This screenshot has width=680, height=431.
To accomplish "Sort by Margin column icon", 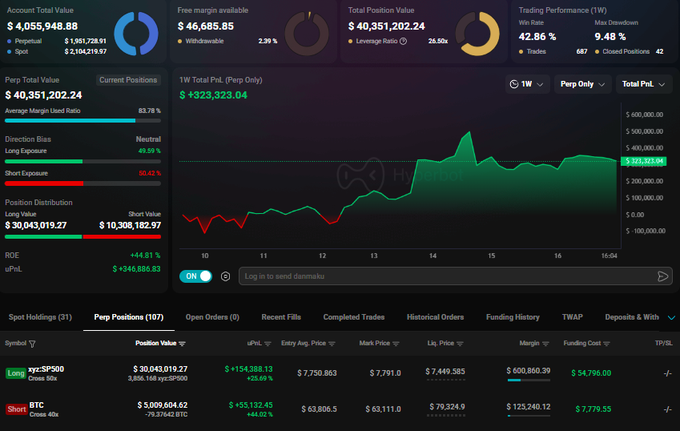I will (x=546, y=343).
